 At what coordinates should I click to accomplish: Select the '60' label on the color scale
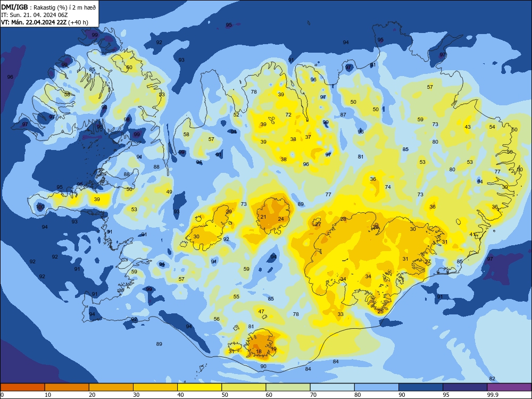pos(269,395)
